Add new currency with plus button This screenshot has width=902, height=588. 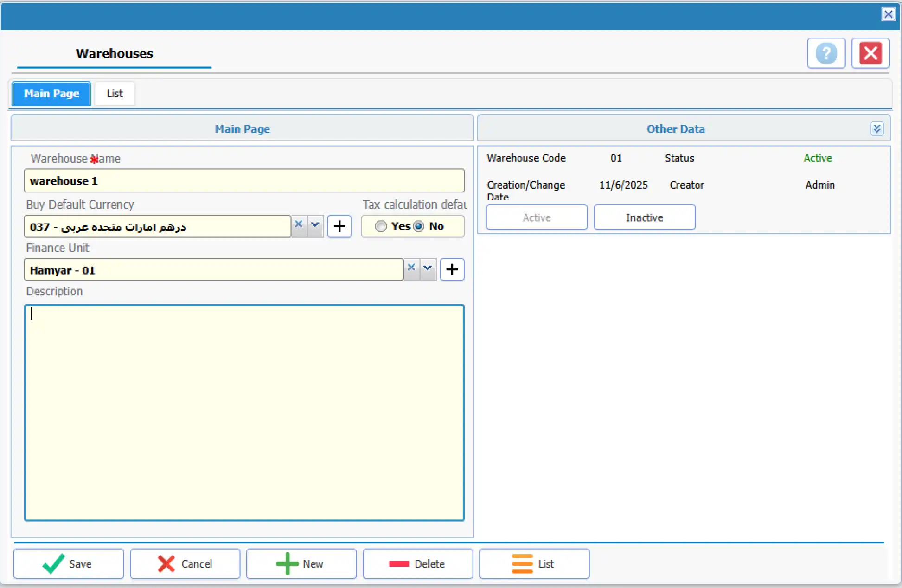click(339, 226)
